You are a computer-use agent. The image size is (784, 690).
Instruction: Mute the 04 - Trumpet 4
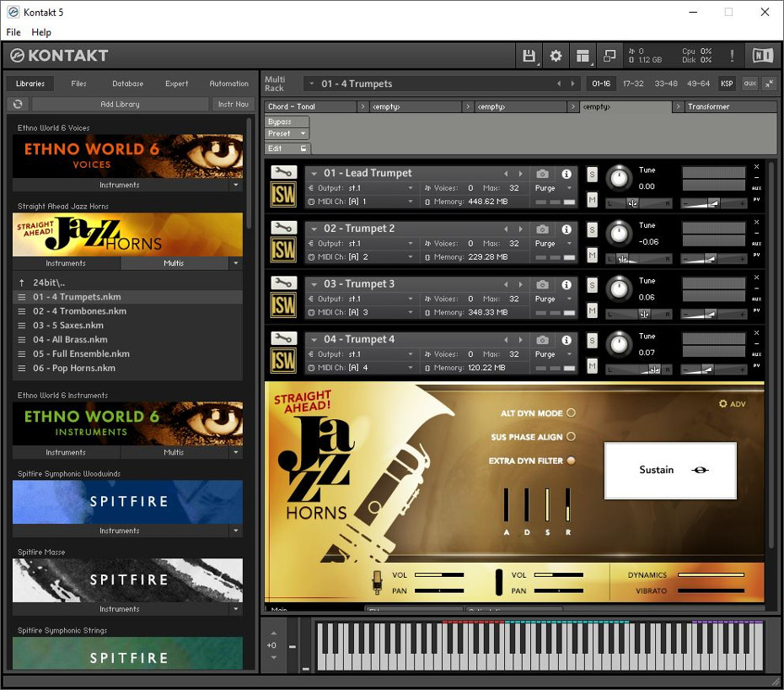(592, 366)
